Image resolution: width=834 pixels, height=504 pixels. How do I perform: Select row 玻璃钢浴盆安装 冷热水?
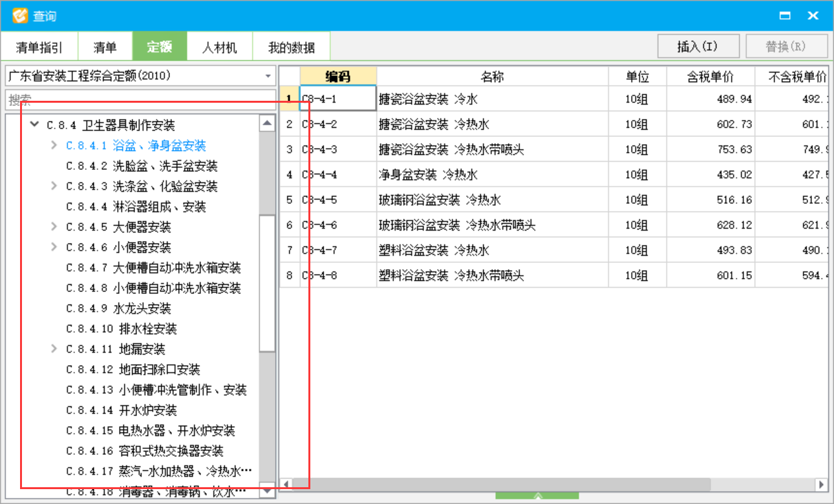click(x=493, y=200)
